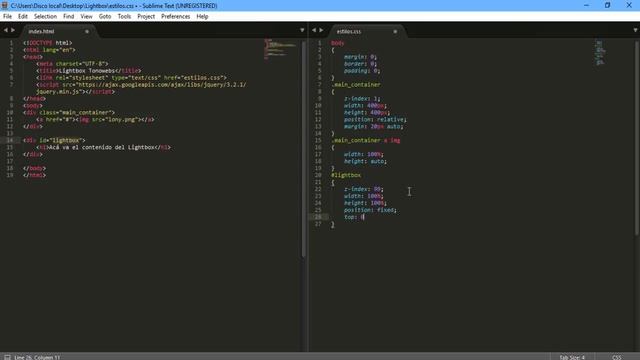Click the right pane minimap
The height and width of the screenshot is (360, 640).
click(x=600, y=52)
